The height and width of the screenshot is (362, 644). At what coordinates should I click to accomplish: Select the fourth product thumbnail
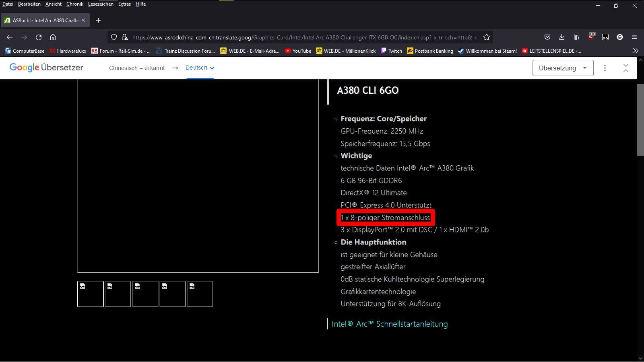pyautogui.click(x=173, y=294)
